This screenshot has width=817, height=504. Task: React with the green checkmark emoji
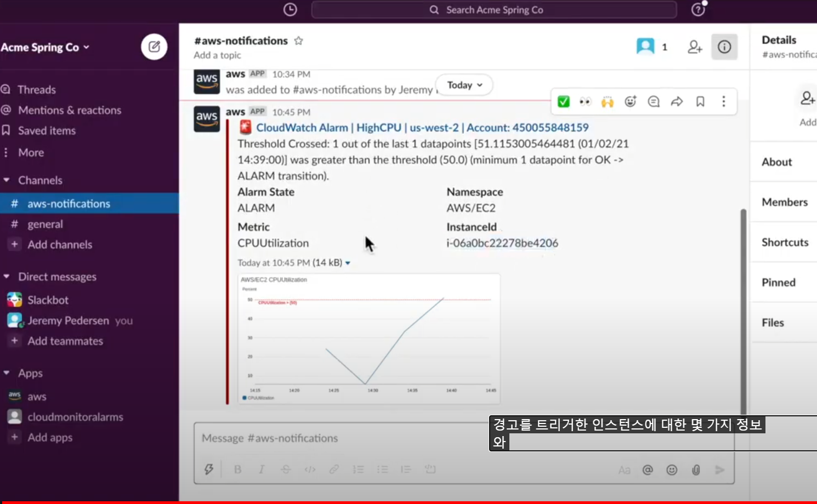(563, 101)
